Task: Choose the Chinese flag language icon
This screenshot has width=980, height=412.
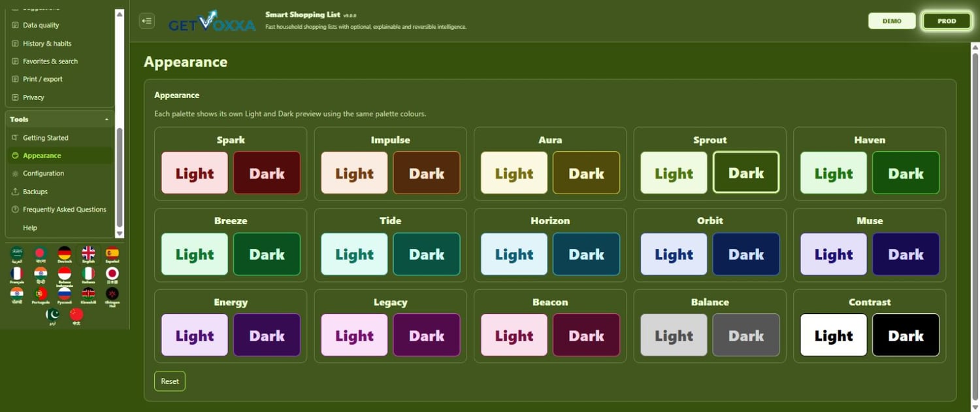Action: coord(77,315)
